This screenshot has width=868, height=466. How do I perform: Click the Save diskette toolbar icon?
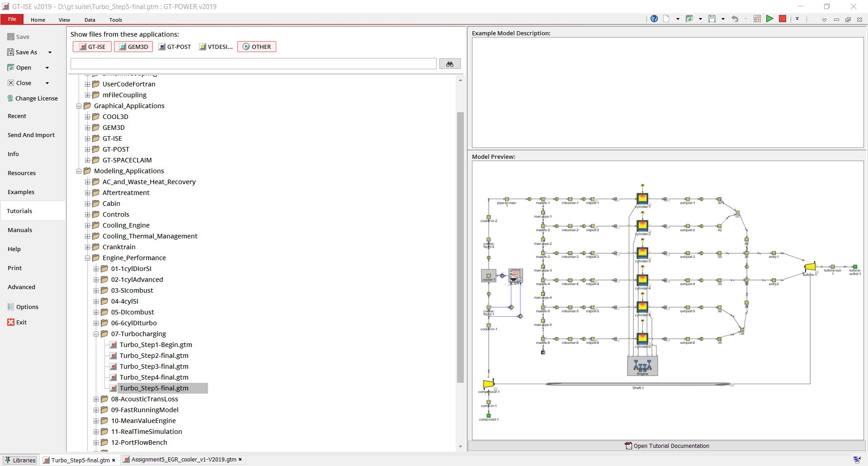[711, 19]
